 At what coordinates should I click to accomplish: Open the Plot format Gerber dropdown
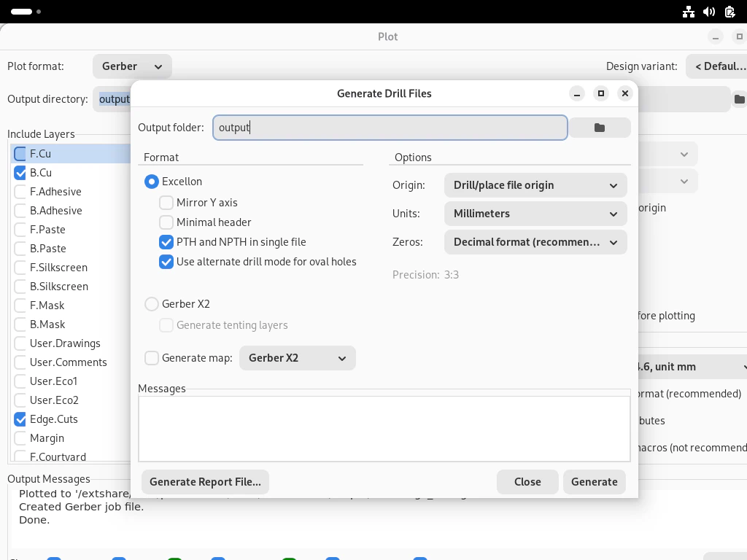[x=132, y=66]
